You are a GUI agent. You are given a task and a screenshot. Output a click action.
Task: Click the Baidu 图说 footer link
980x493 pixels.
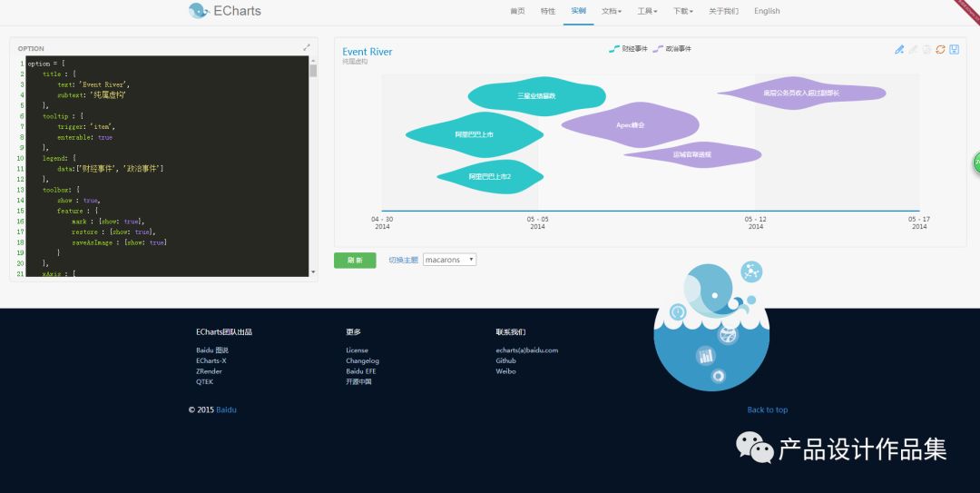pyautogui.click(x=212, y=350)
